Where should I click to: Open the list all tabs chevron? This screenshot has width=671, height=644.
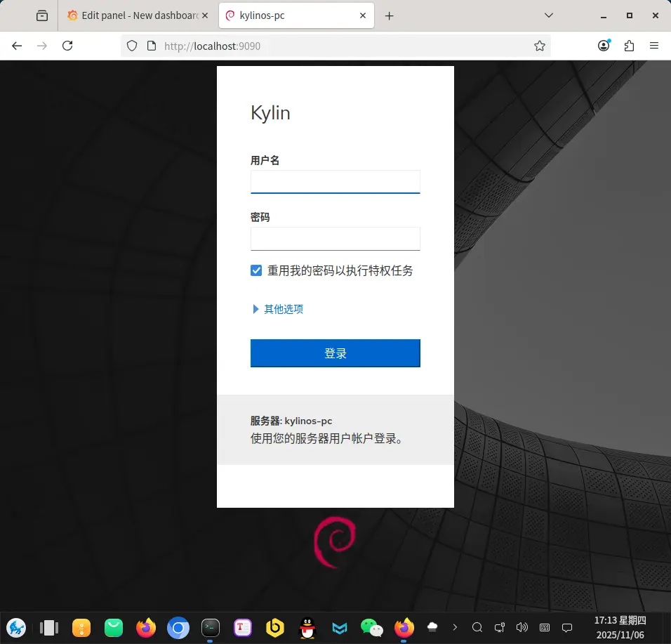tap(549, 15)
